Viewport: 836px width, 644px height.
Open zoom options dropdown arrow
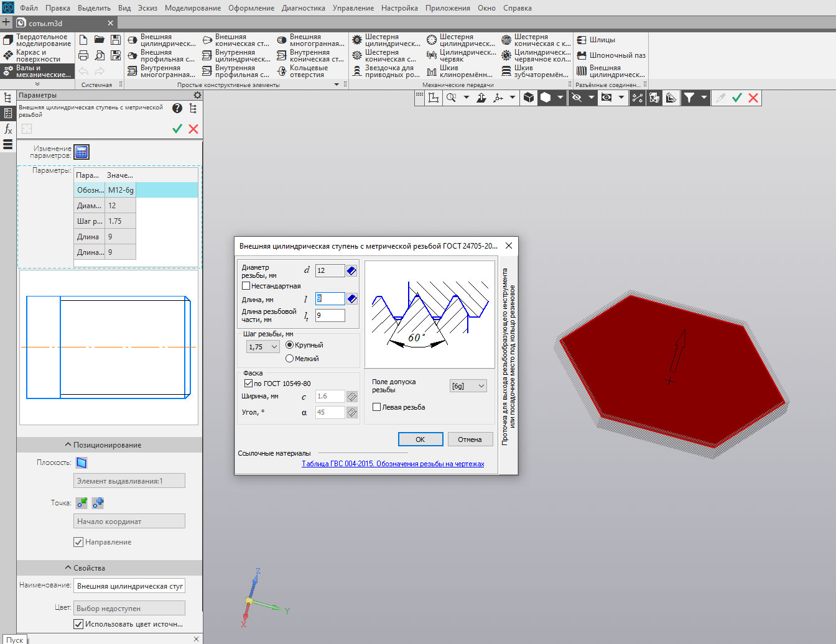coord(467,98)
